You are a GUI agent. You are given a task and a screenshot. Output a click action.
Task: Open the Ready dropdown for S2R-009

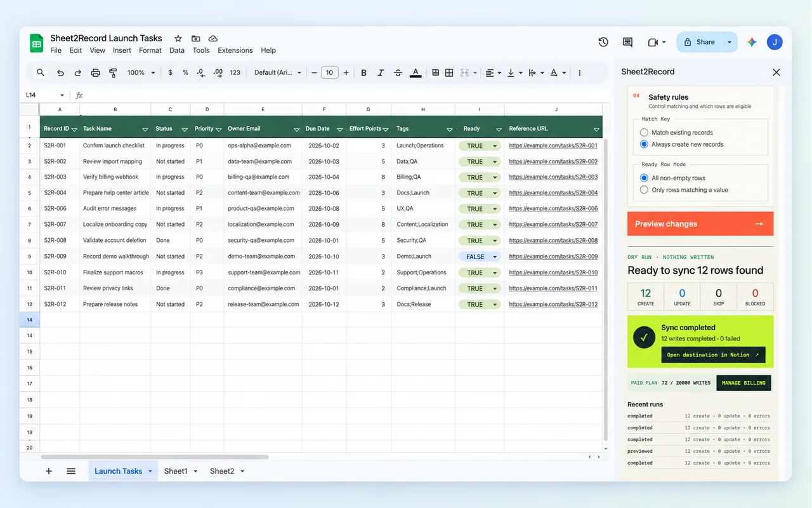(495, 257)
